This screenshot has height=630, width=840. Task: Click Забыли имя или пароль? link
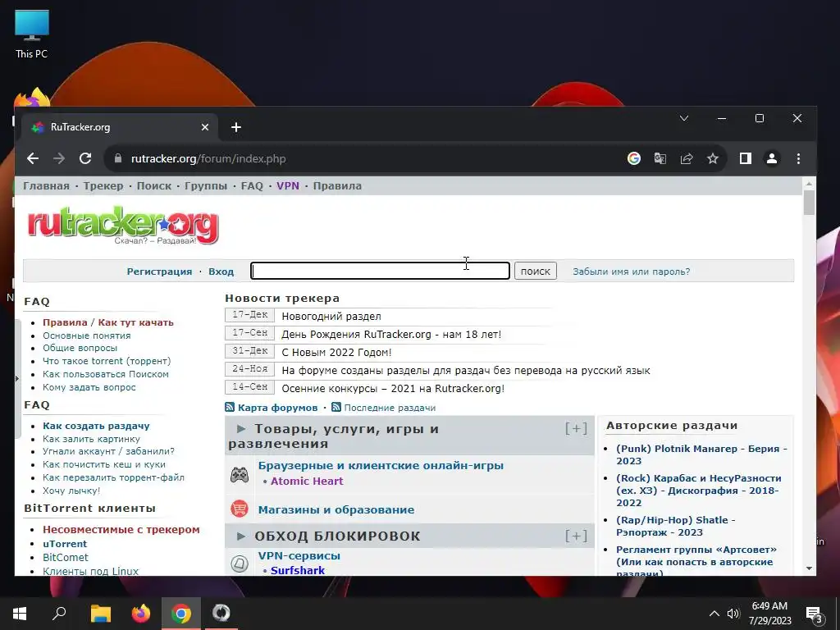[x=631, y=272]
